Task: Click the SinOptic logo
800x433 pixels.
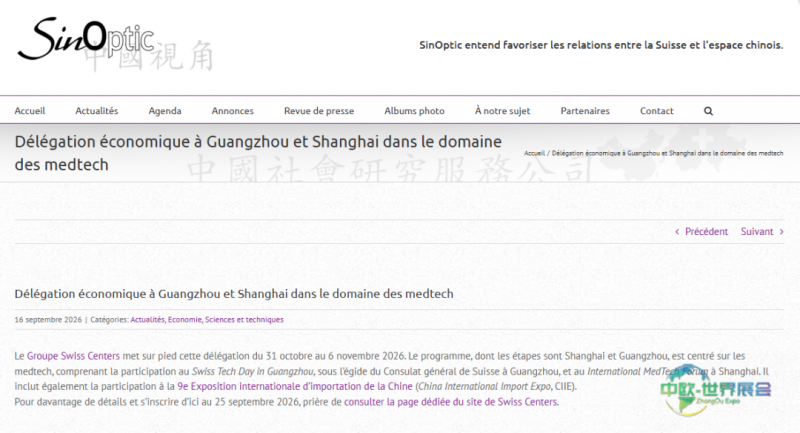Action: tap(115, 43)
